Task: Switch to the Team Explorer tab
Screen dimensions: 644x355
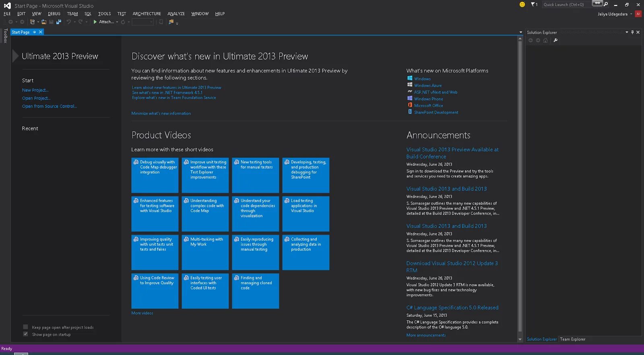Action: (572, 339)
